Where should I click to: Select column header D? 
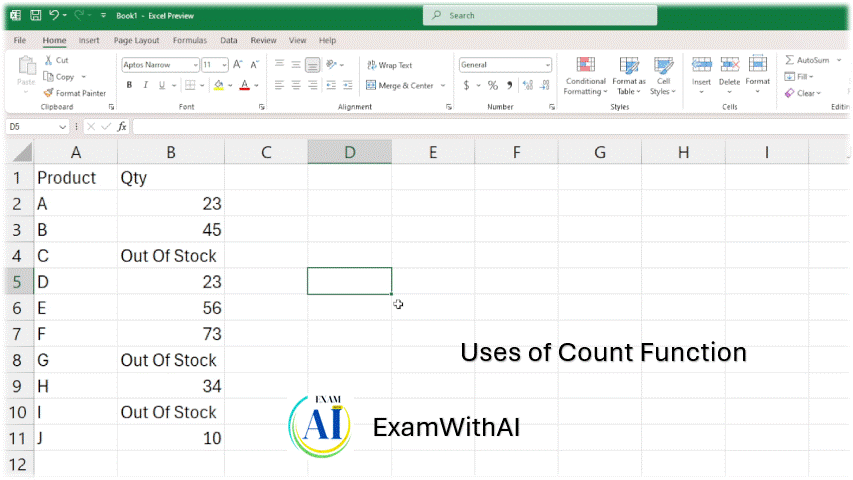(x=349, y=152)
